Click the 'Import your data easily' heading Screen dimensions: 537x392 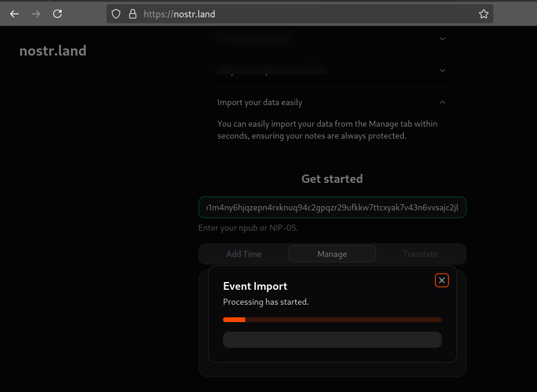260,102
